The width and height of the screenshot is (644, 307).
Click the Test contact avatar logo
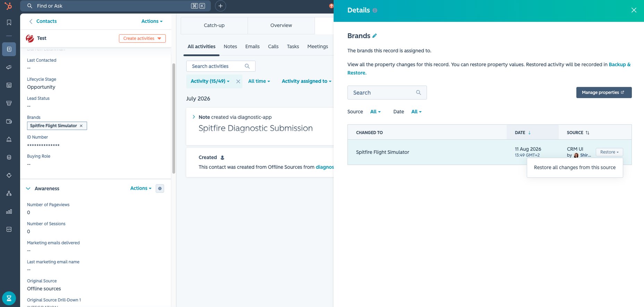tap(30, 39)
